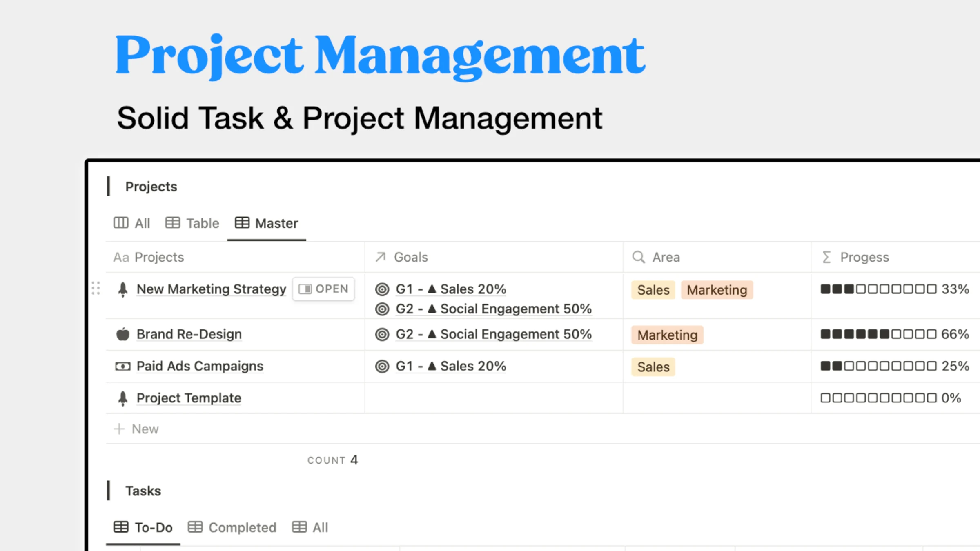This screenshot has width=980, height=551.
Task: Switch to the Master view tab
Action: tap(267, 223)
